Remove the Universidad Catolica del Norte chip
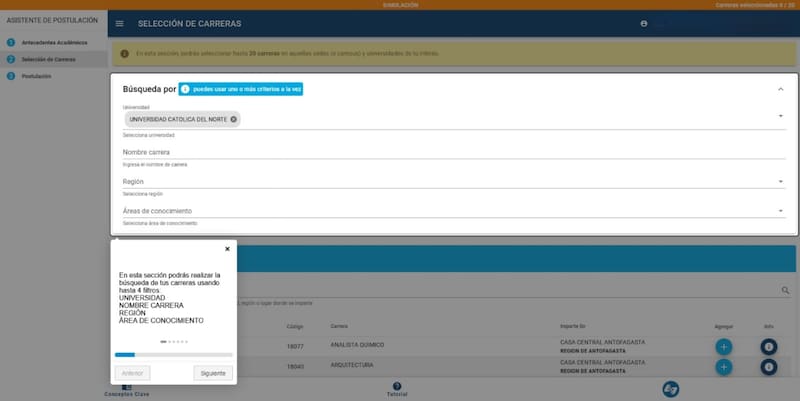This screenshot has width=800, height=401. click(x=233, y=119)
